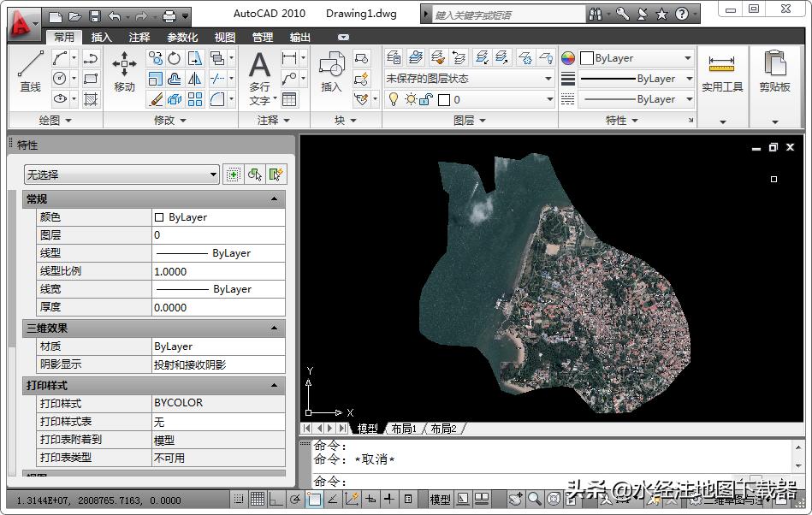Select the 移动 (Move) tool

click(x=124, y=71)
